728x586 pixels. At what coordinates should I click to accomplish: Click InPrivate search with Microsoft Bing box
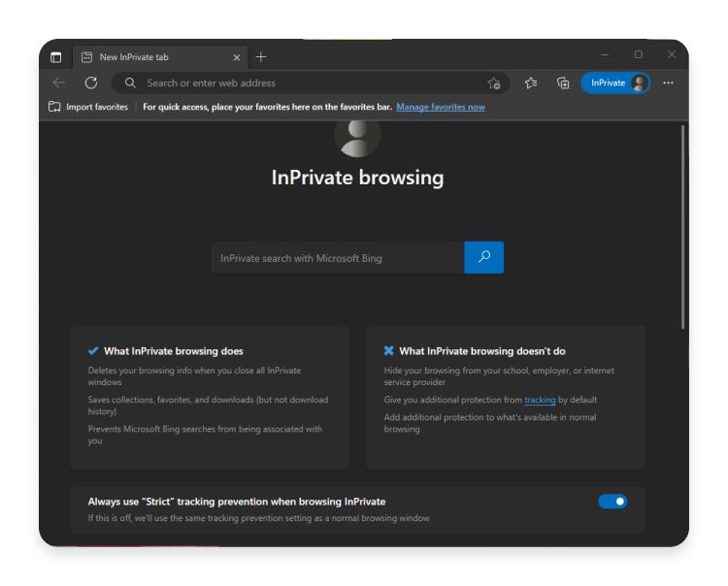(x=338, y=258)
